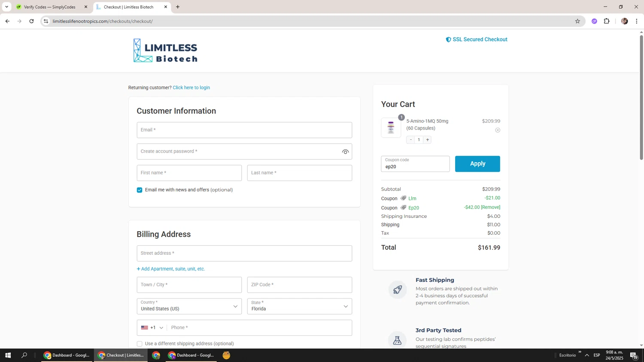Open the Windows Start menu
The image size is (644, 362).
pyautogui.click(x=8, y=355)
